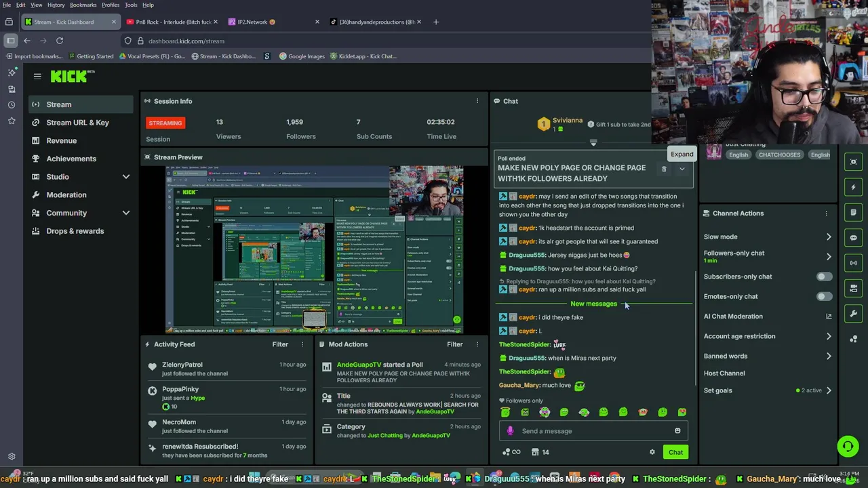Expand Banned words settings

pos(829,356)
